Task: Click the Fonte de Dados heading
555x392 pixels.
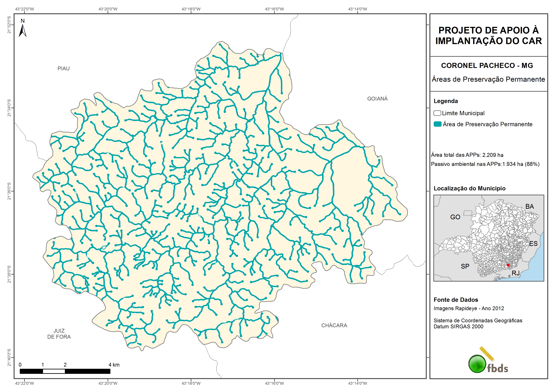Action: [x=456, y=300]
